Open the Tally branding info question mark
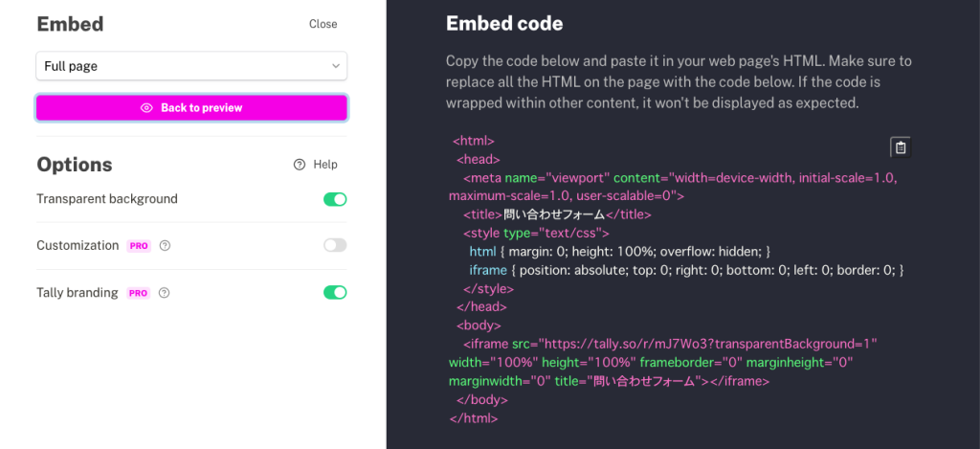 (x=165, y=293)
